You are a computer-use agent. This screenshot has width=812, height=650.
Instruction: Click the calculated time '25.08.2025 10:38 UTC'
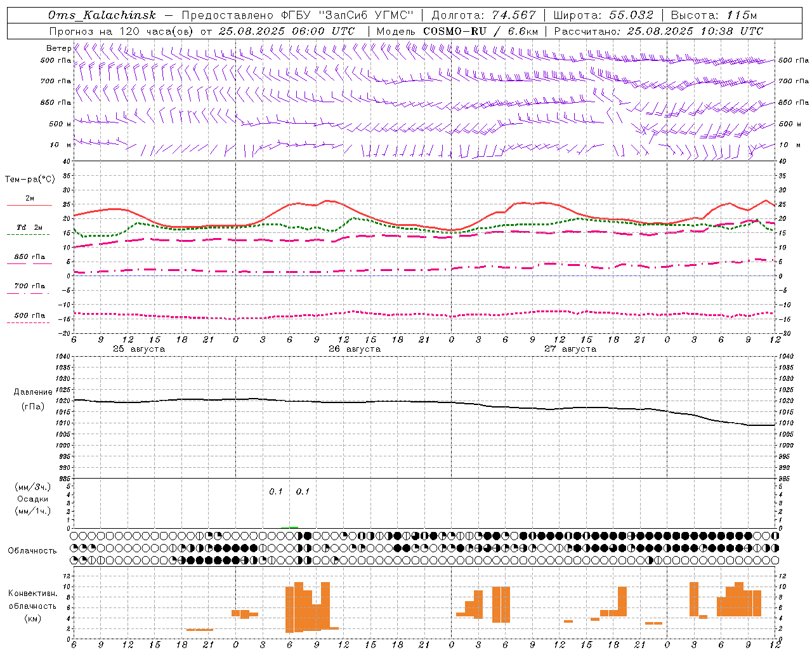pyautogui.click(x=695, y=31)
